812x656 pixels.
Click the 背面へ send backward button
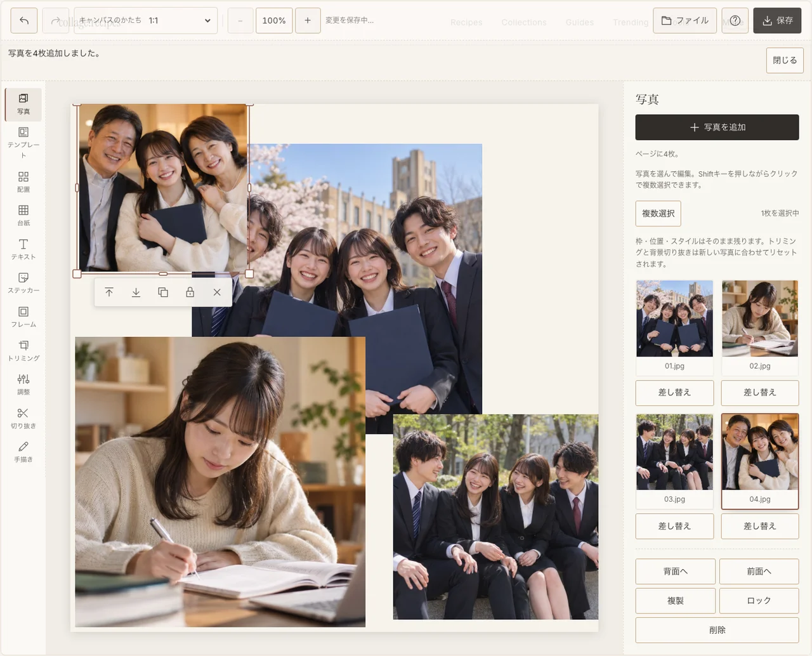point(676,572)
